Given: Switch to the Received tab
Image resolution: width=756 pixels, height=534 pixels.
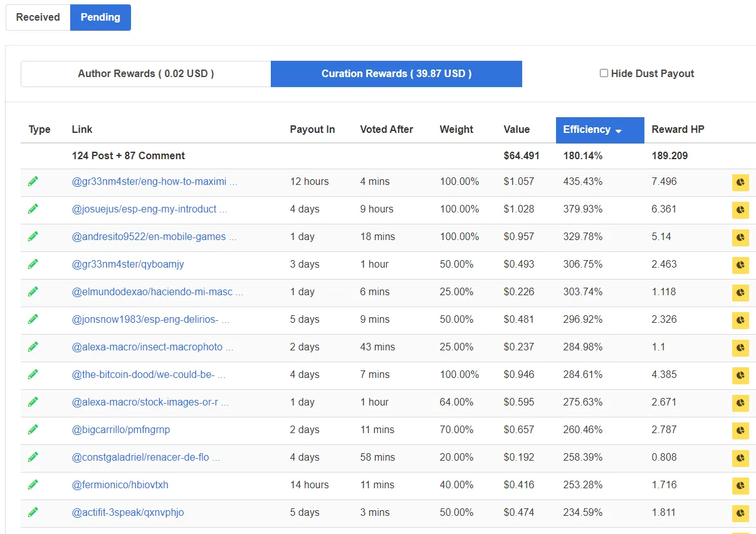Looking at the screenshot, I should point(38,18).
